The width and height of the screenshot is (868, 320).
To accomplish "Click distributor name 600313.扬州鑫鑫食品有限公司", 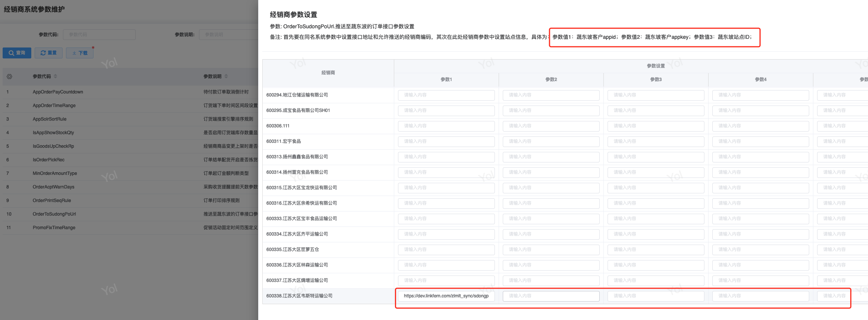I will click(x=297, y=157).
